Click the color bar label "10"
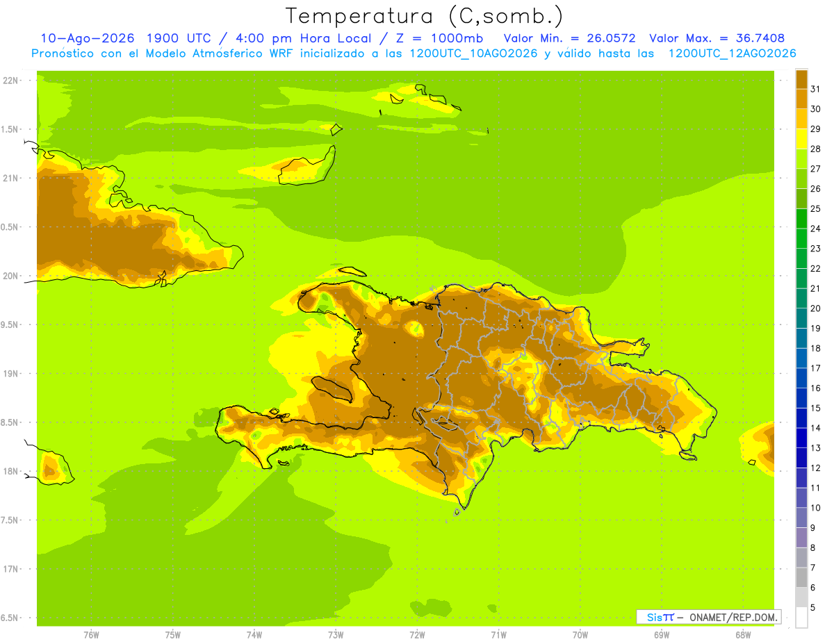The width and height of the screenshot is (834, 644). click(x=816, y=508)
